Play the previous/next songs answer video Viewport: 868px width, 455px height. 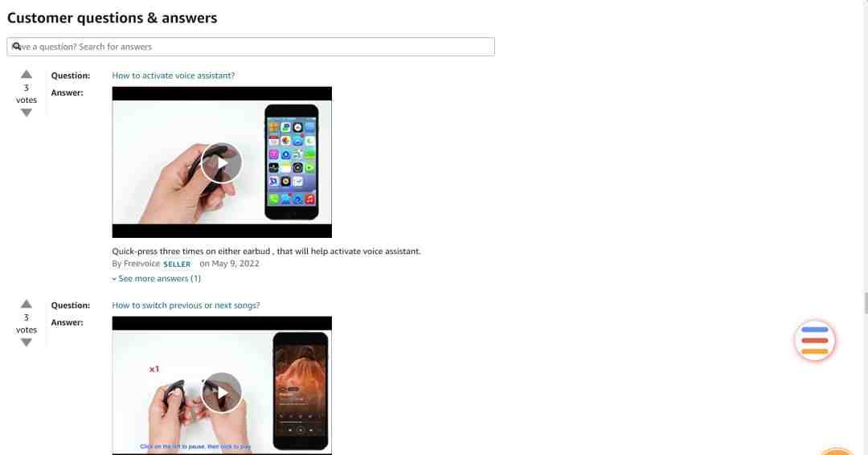222,392
